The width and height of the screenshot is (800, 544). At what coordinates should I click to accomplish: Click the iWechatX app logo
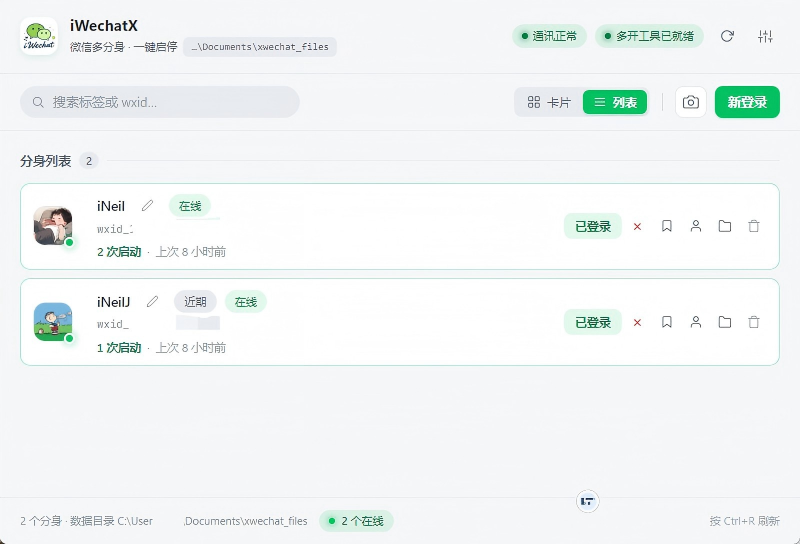click(39, 36)
